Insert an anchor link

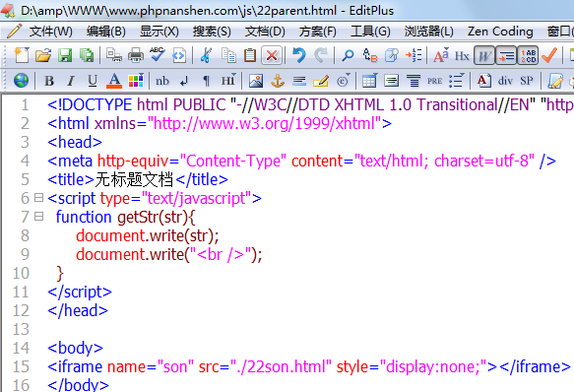click(x=278, y=81)
